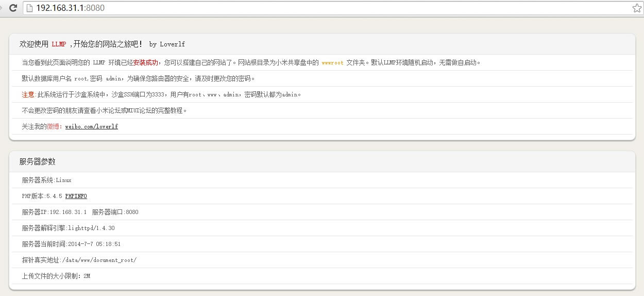Click the /data/www/document_root/ path row

tap(79, 260)
